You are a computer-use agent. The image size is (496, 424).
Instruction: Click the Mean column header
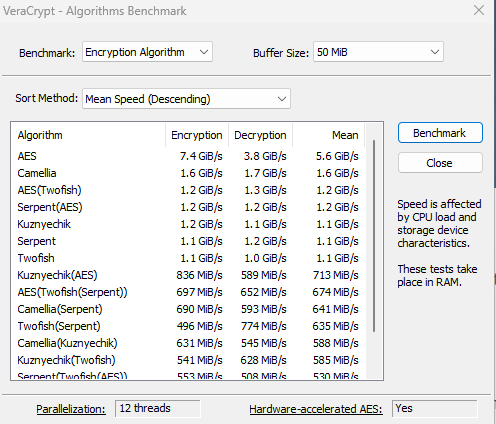(x=328, y=135)
